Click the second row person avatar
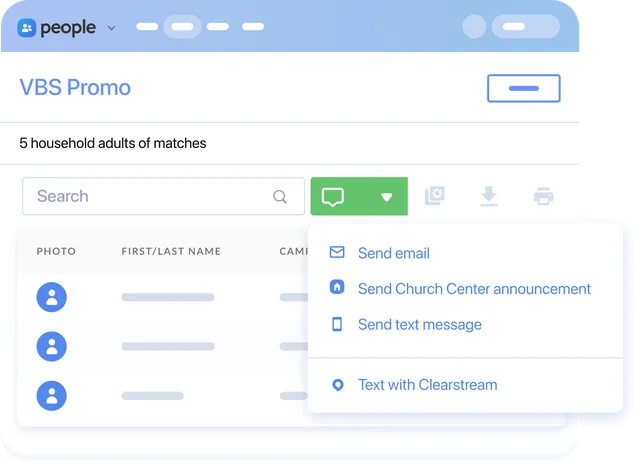The image size is (639, 462). click(x=52, y=346)
